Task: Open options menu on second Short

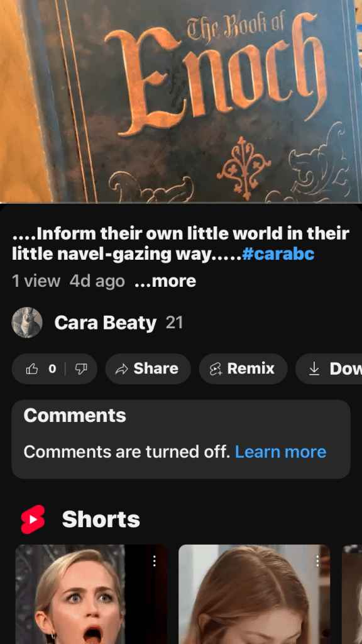Action: tap(317, 561)
